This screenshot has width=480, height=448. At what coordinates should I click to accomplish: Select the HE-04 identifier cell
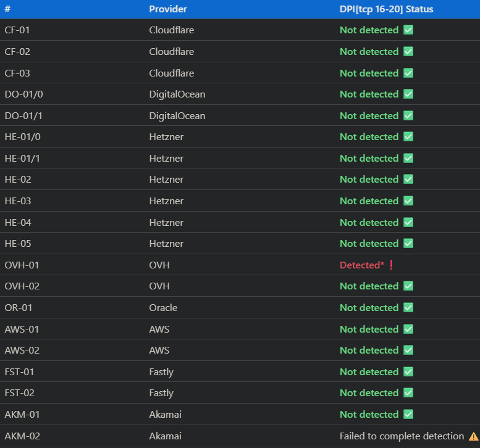pyautogui.click(x=18, y=223)
